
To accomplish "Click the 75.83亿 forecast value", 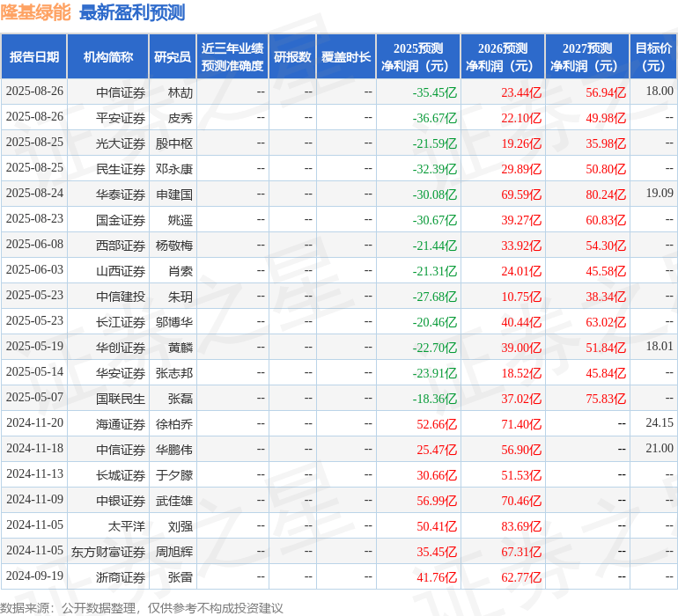I will (606, 399).
